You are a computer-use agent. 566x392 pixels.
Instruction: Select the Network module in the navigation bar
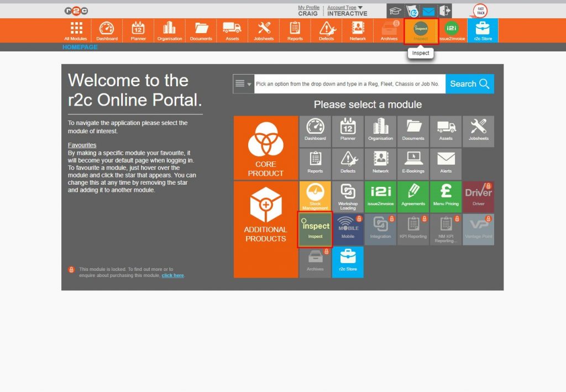click(357, 30)
